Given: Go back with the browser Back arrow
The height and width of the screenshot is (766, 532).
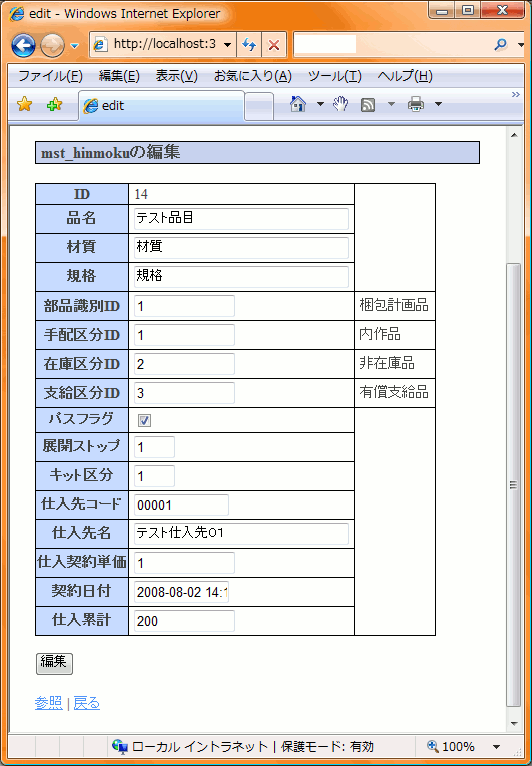Looking at the screenshot, I should pyautogui.click(x=23, y=46).
